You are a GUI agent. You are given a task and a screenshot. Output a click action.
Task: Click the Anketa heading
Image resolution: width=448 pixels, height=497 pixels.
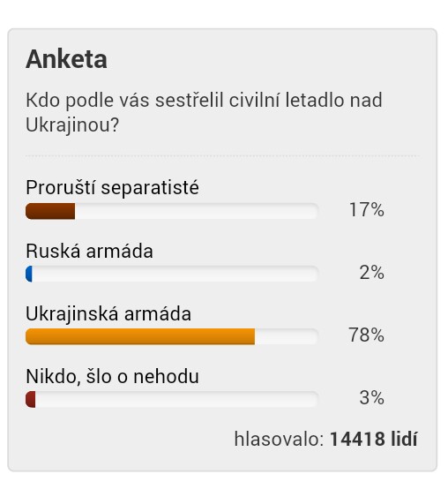pos(66,59)
